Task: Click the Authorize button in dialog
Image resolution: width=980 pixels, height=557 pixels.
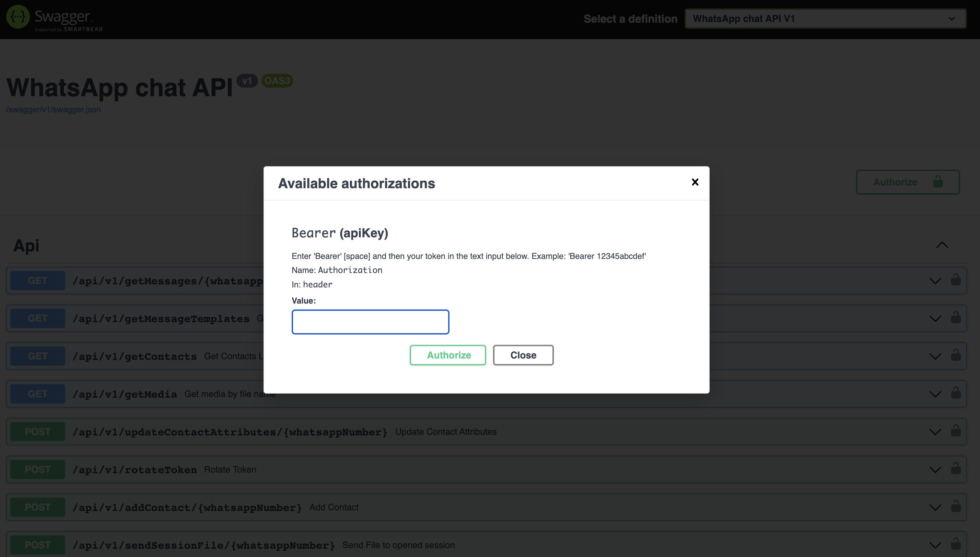Action: tap(447, 355)
